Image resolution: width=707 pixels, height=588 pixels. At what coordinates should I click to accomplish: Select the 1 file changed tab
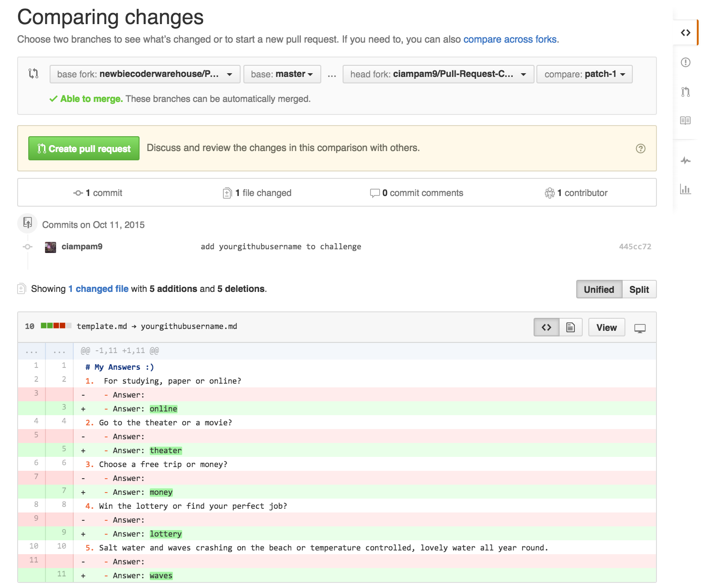[x=257, y=193]
